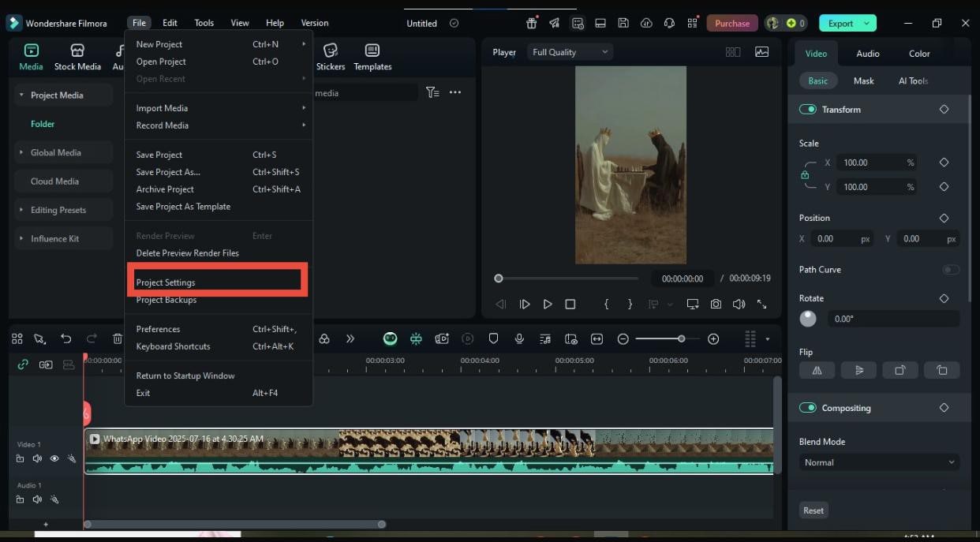Lock the Video 1 track
980x542 pixels.
pos(20,458)
